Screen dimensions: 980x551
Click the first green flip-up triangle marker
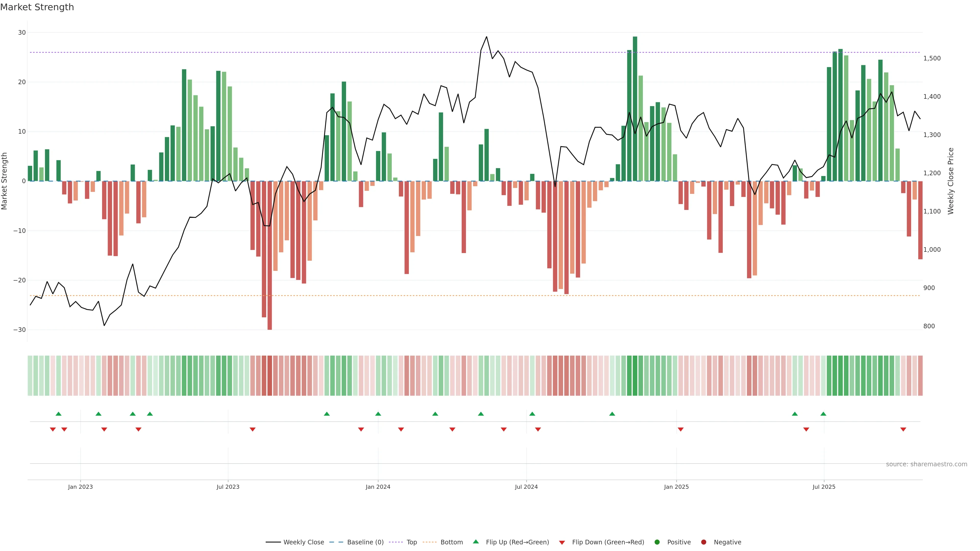[59, 414]
